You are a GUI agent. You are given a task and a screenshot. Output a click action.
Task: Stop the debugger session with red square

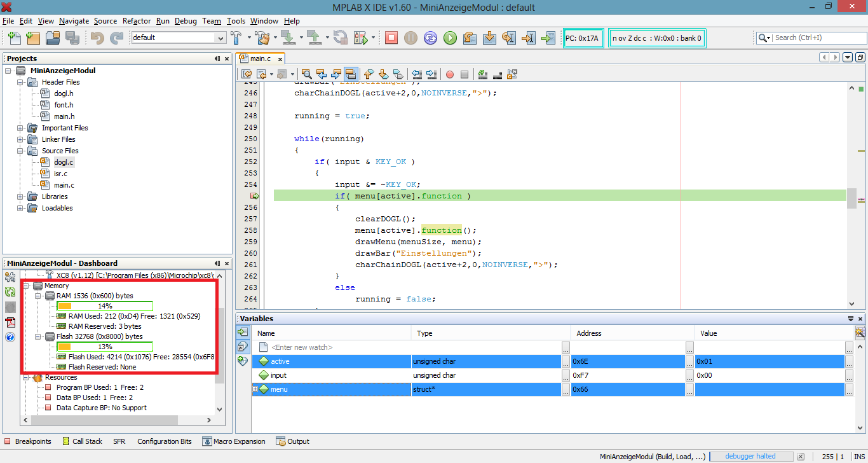[x=391, y=38]
